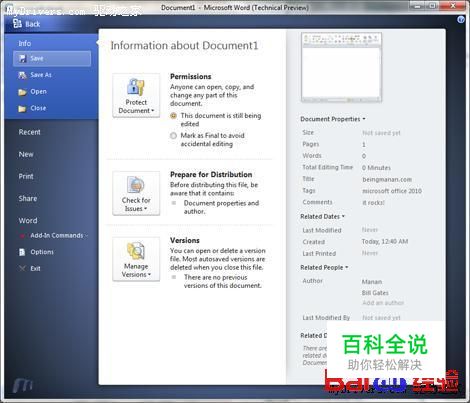Click the Save command label
Screen dimensions: 470x403
click(37, 59)
